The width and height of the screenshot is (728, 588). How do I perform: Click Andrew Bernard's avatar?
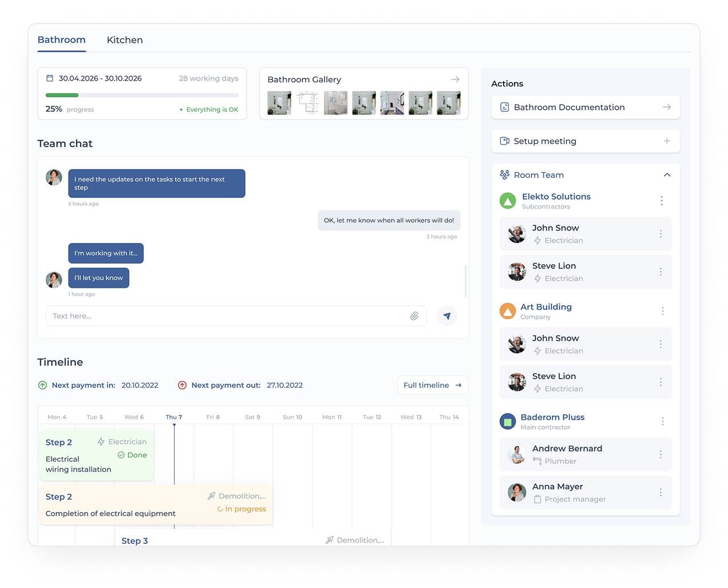(517, 455)
